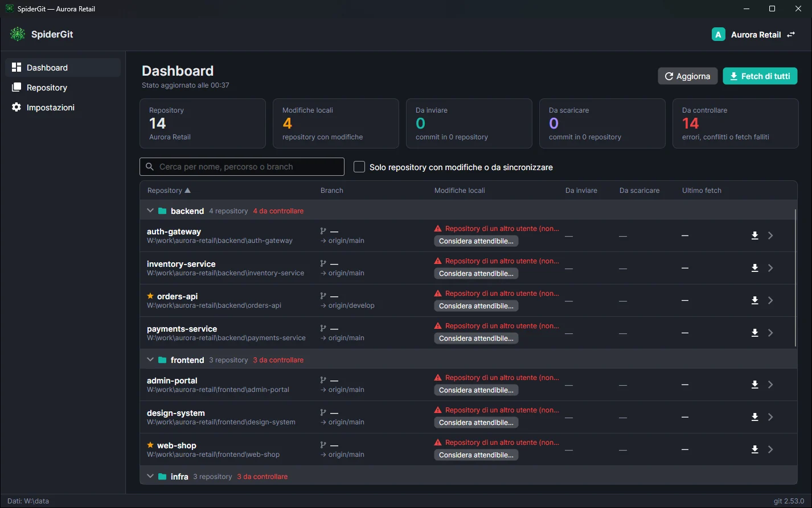
Task: Fetch orders-api using its download icon
Action: (754, 300)
